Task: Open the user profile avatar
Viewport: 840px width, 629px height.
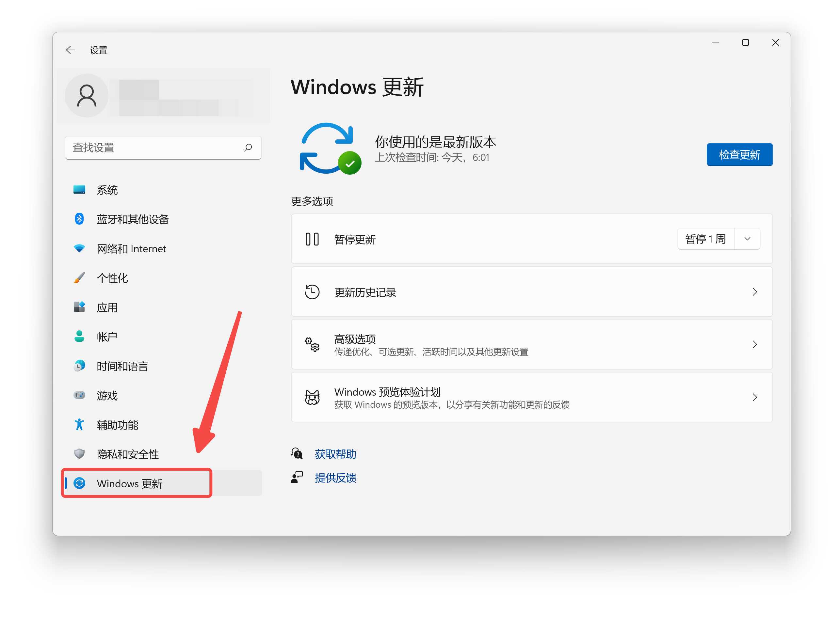Action: [x=87, y=95]
